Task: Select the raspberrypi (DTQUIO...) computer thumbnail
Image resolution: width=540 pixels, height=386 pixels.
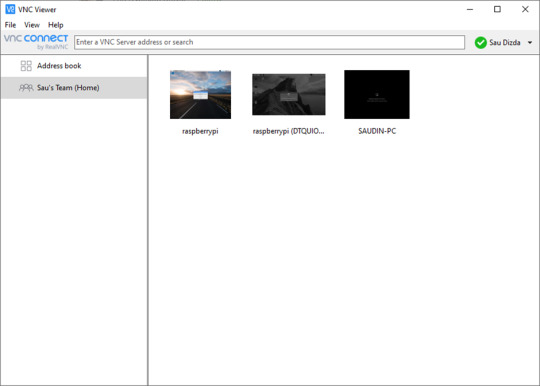Action: coord(289,94)
